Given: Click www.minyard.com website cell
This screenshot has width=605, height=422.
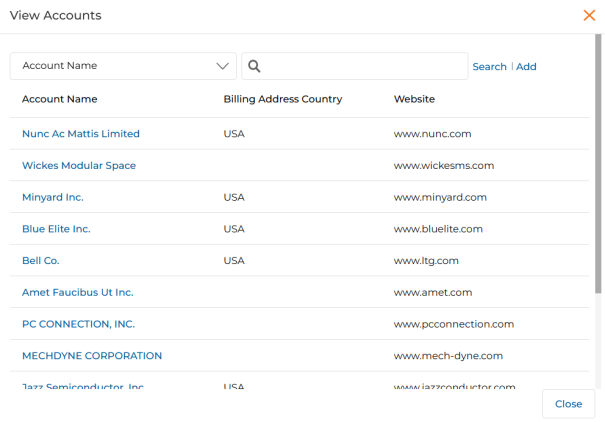Looking at the screenshot, I should click(x=440, y=197).
